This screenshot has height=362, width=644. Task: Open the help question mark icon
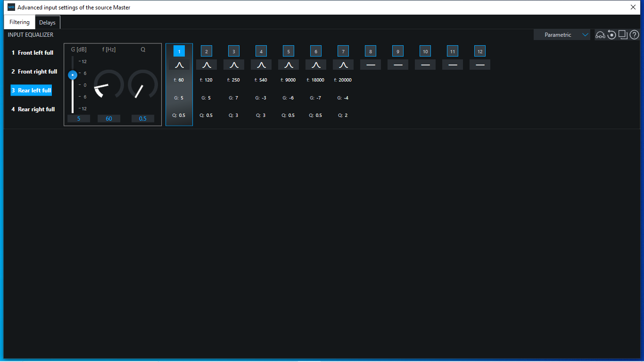634,35
